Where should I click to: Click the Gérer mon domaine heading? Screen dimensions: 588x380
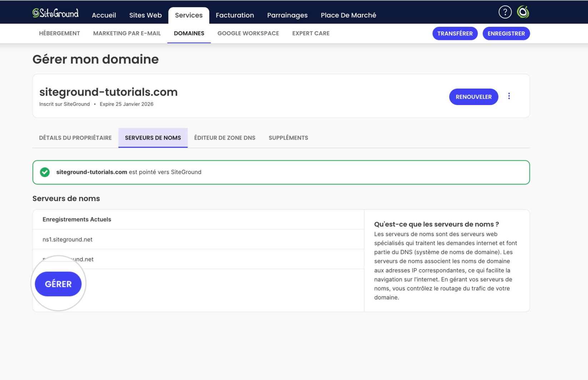[x=95, y=59]
